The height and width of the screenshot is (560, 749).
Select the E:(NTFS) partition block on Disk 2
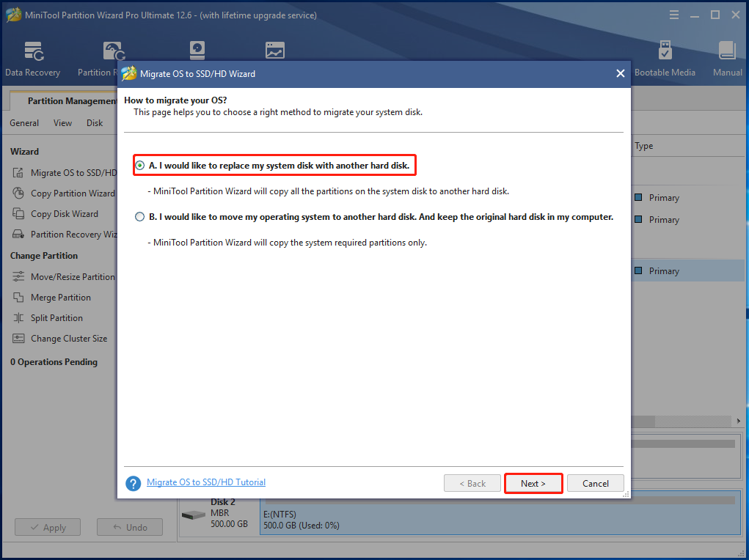point(500,514)
